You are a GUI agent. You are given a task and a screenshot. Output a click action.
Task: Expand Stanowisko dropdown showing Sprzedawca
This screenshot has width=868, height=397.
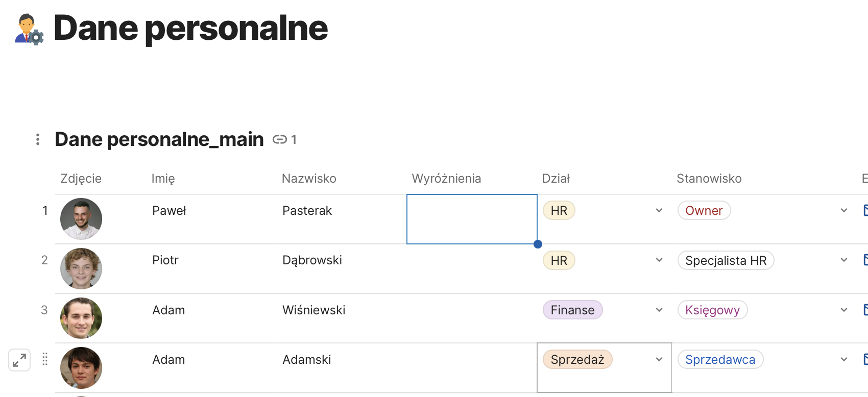tap(844, 359)
